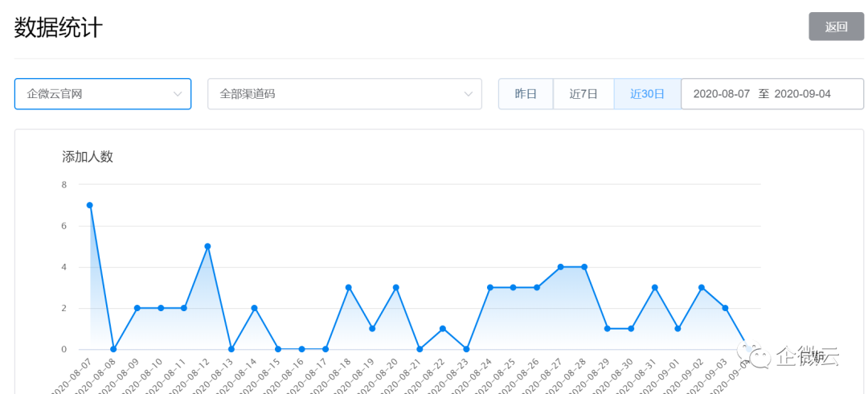The image size is (868, 394).
Task: Select the 昨日 time range
Action: pyautogui.click(x=526, y=93)
